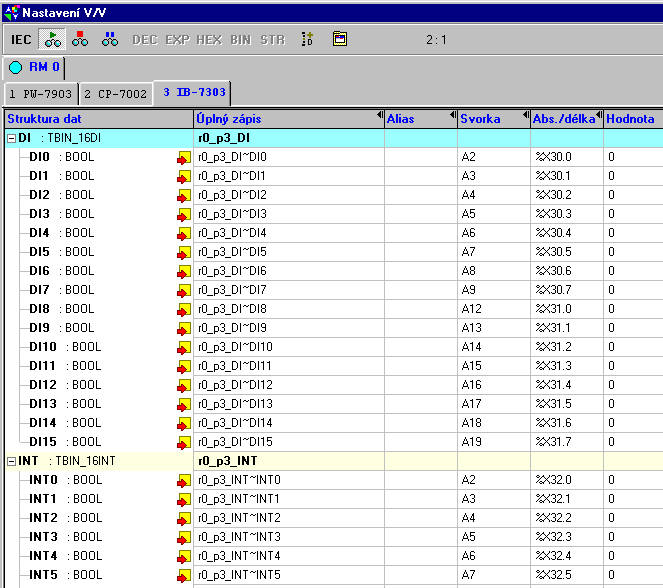Click address cell %X31.7
Viewport: 663px width, 588px height.
[x=567, y=442]
